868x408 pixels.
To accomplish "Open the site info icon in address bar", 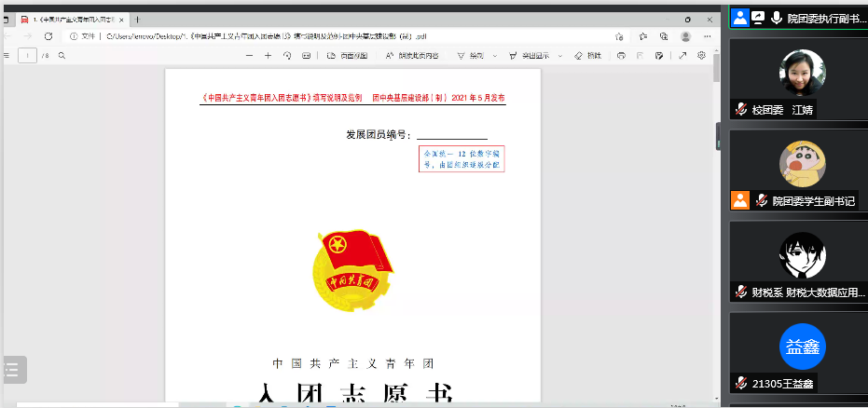I will pyautogui.click(x=74, y=36).
